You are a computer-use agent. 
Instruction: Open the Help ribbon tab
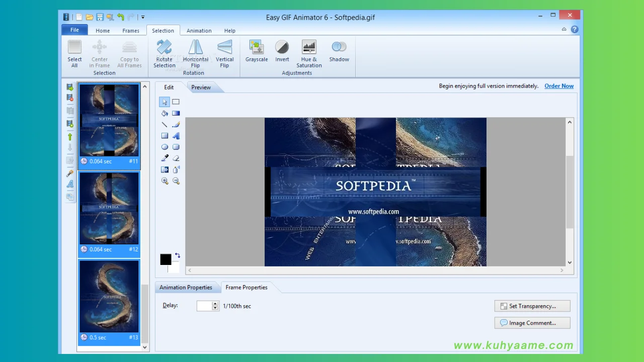[x=230, y=31]
